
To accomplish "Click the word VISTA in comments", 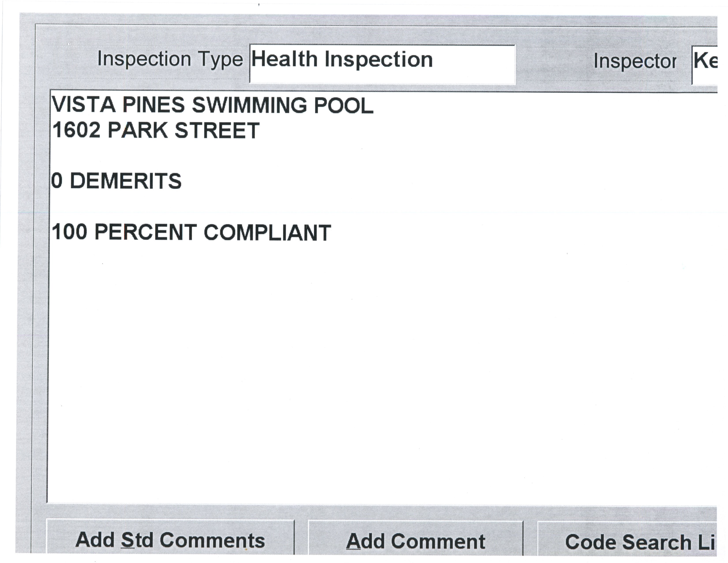I will tap(84, 105).
